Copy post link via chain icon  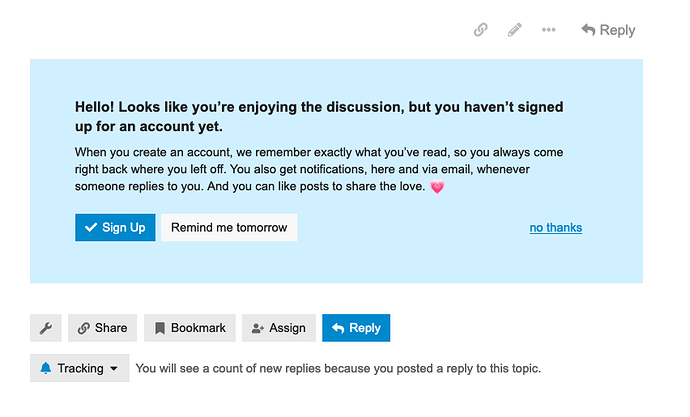click(481, 30)
